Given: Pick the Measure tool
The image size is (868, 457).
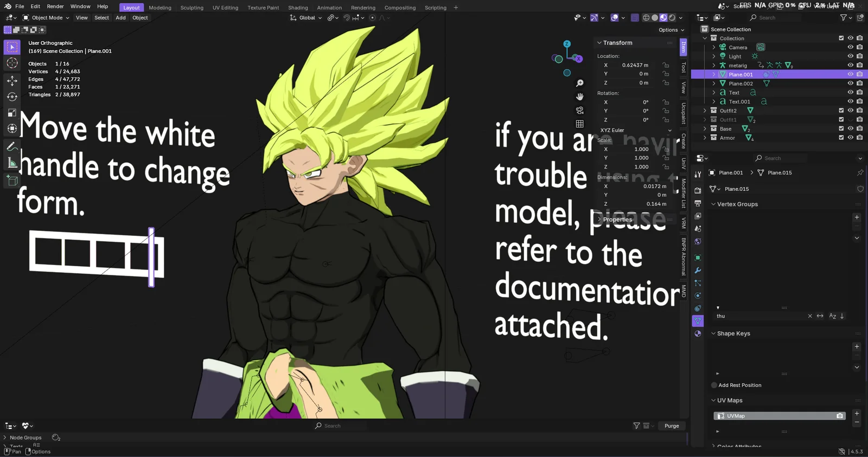Looking at the screenshot, I should pyautogui.click(x=12, y=163).
